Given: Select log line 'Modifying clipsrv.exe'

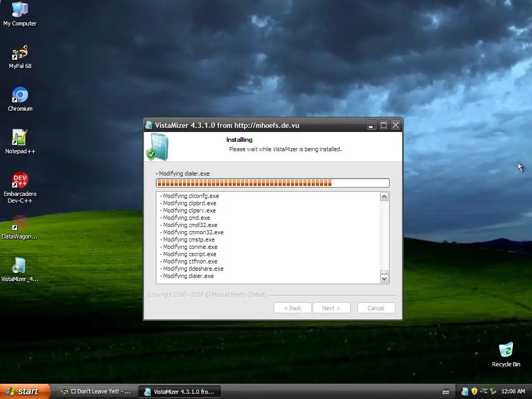Looking at the screenshot, I should click(x=188, y=210).
